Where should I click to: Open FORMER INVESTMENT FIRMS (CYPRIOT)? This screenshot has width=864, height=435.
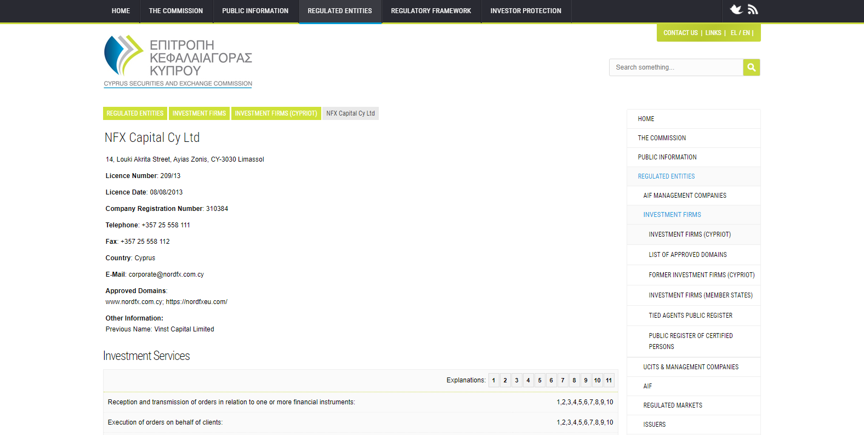694,275
